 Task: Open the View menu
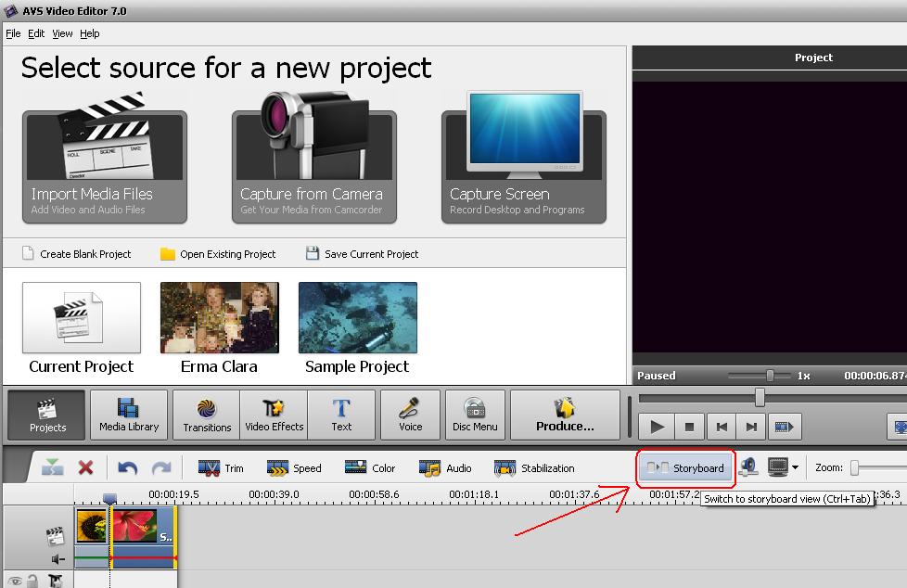click(x=62, y=33)
